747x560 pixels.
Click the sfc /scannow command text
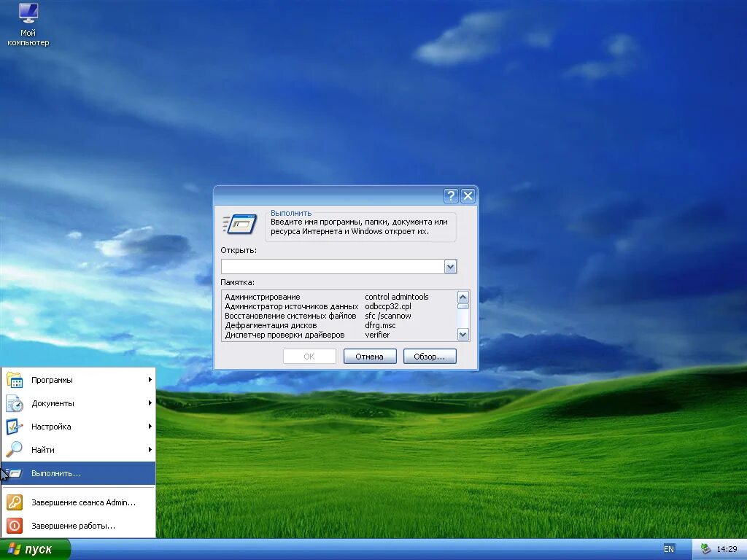(388, 316)
